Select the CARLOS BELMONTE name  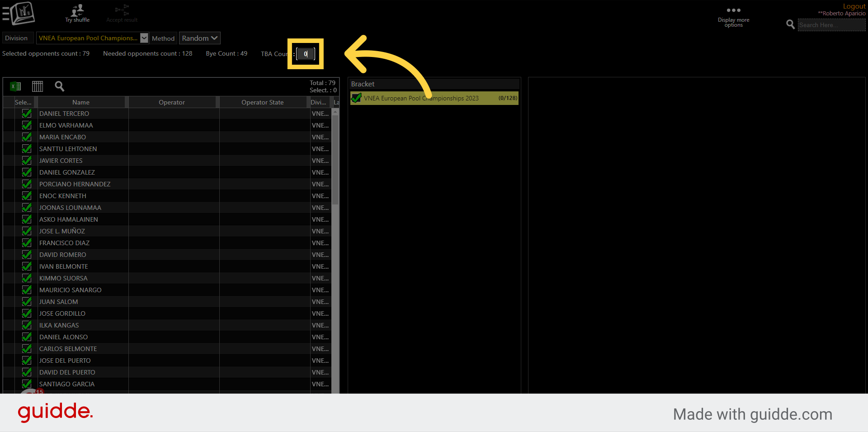68,349
